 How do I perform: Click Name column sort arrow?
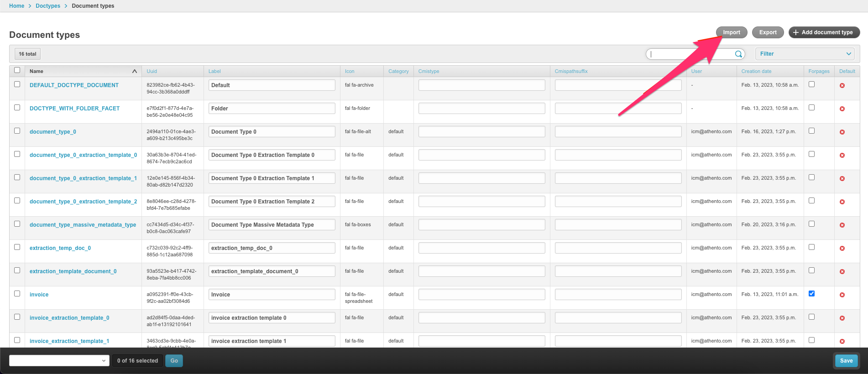click(134, 71)
